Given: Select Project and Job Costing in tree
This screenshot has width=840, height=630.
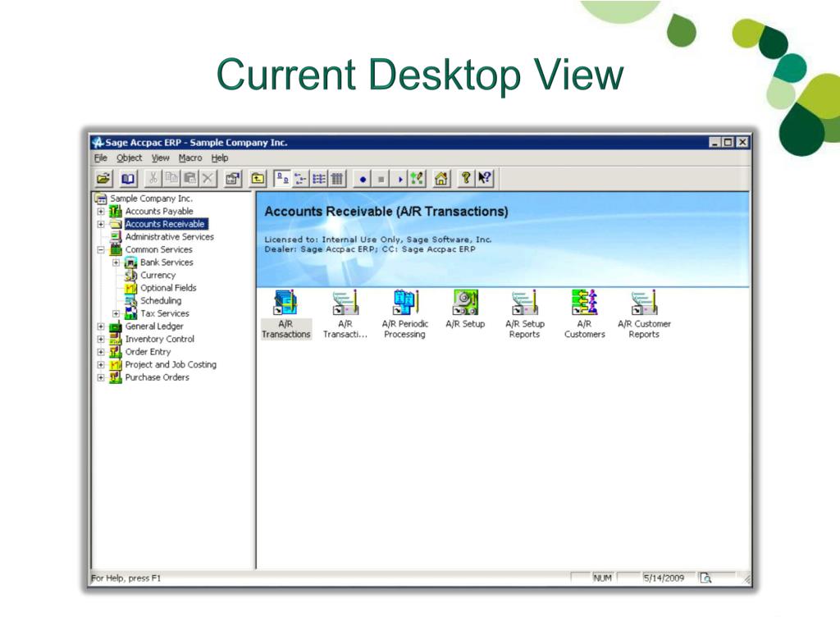Looking at the screenshot, I should tap(171, 365).
